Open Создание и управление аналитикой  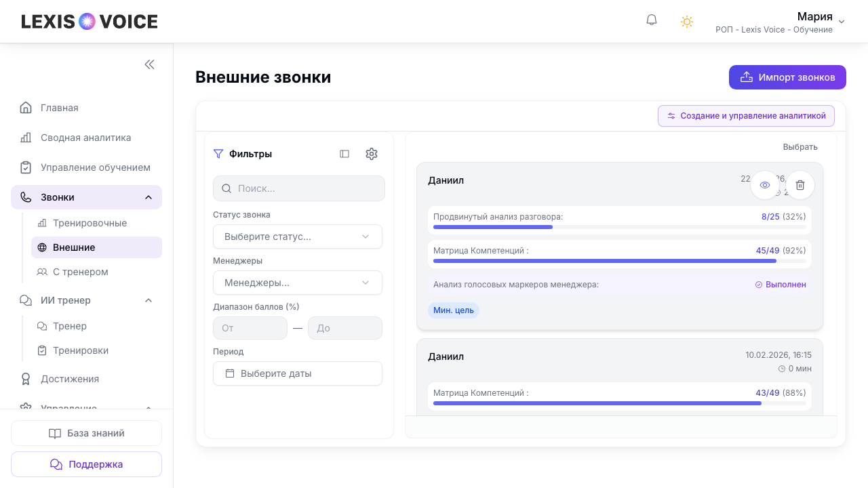(x=746, y=116)
